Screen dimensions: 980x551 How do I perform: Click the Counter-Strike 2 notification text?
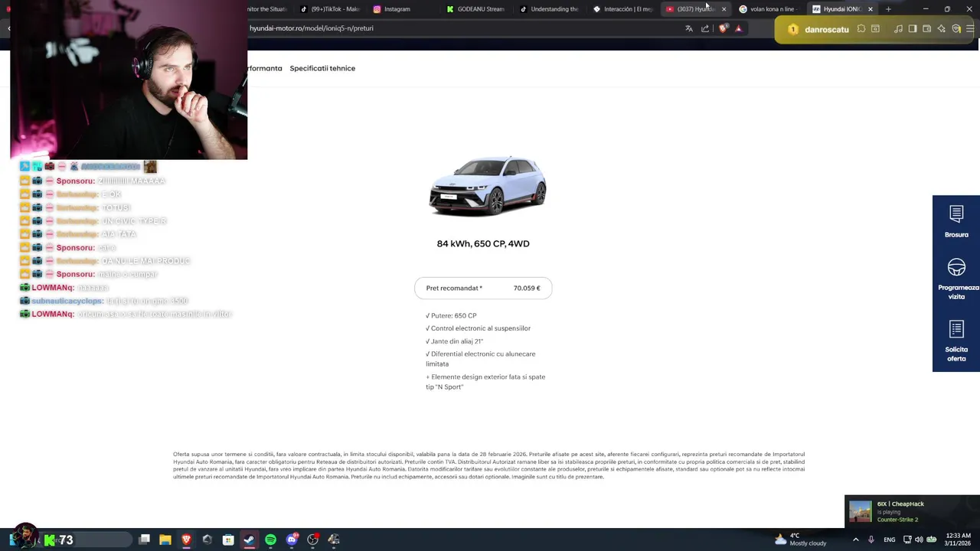coord(897,520)
